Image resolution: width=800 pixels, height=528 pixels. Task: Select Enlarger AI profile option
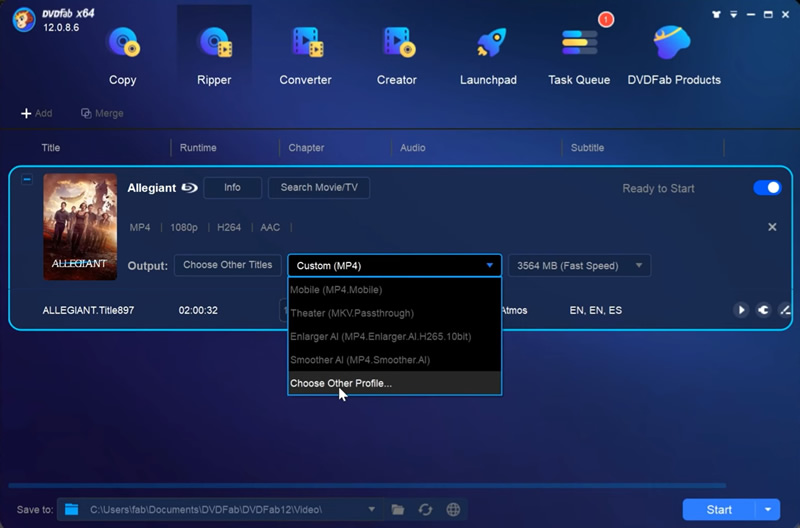point(394,337)
